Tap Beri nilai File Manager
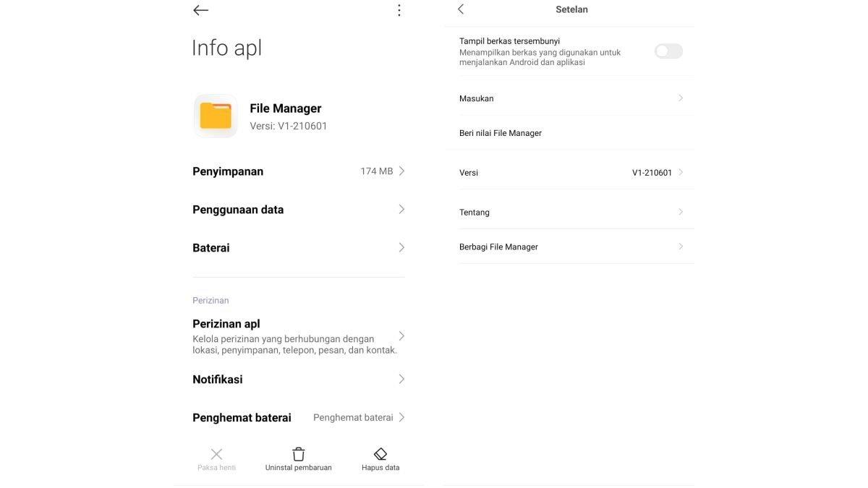The image size is (868, 488). (501, 133)
